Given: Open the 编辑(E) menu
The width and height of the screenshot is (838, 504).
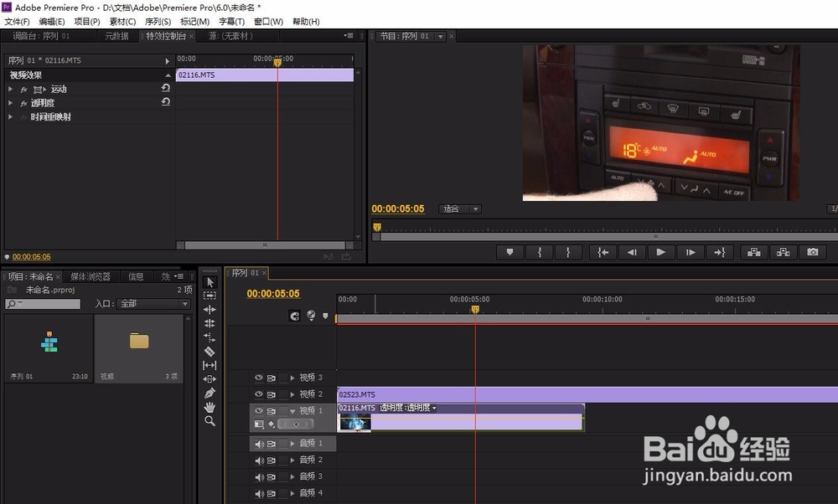Looking at the screenshot, I should click(x=52, y=22).
